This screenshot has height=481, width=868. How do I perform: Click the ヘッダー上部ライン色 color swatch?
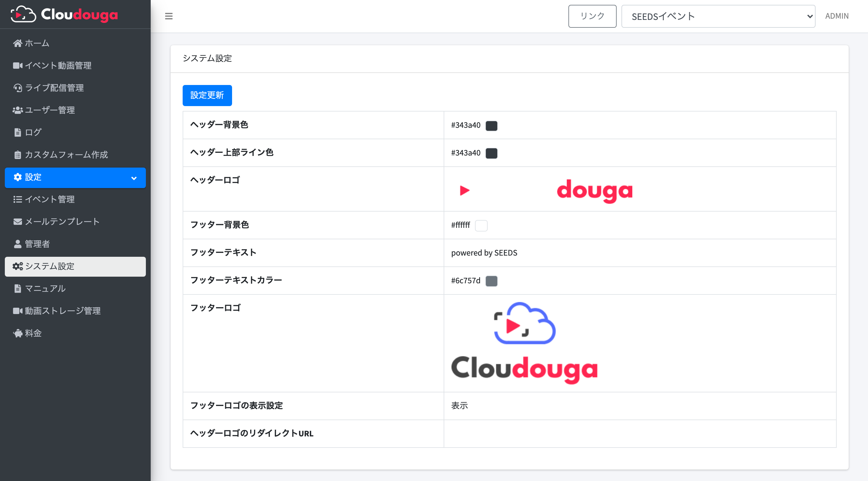click(x=491, y=153)
